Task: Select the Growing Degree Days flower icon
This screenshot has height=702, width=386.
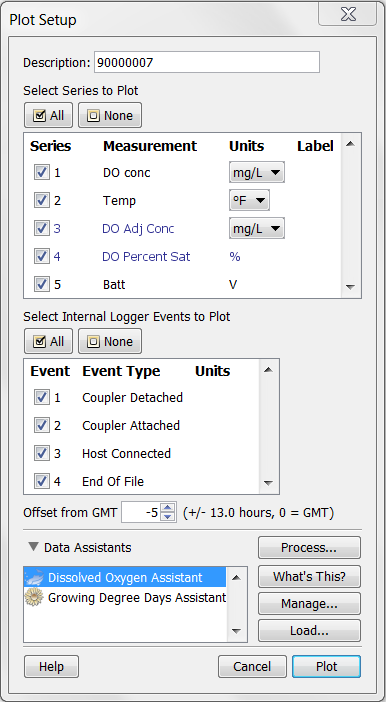Action: [x=34, y=597]
